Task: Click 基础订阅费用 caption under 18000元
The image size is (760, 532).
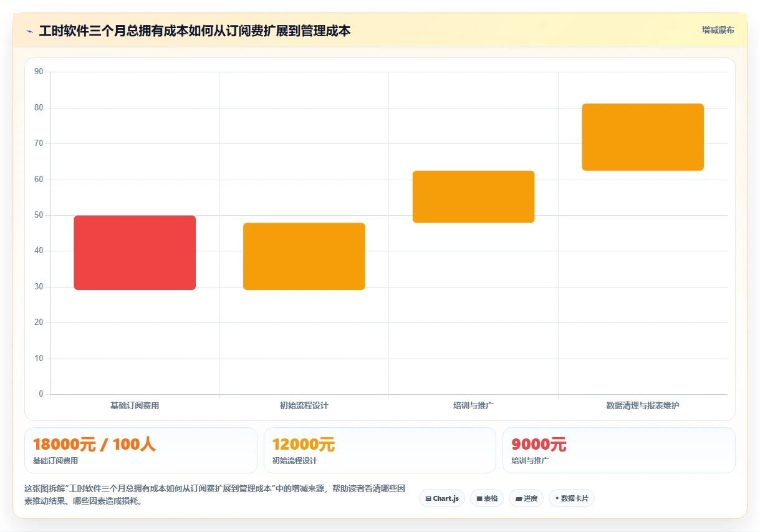Action: [55, 461]
